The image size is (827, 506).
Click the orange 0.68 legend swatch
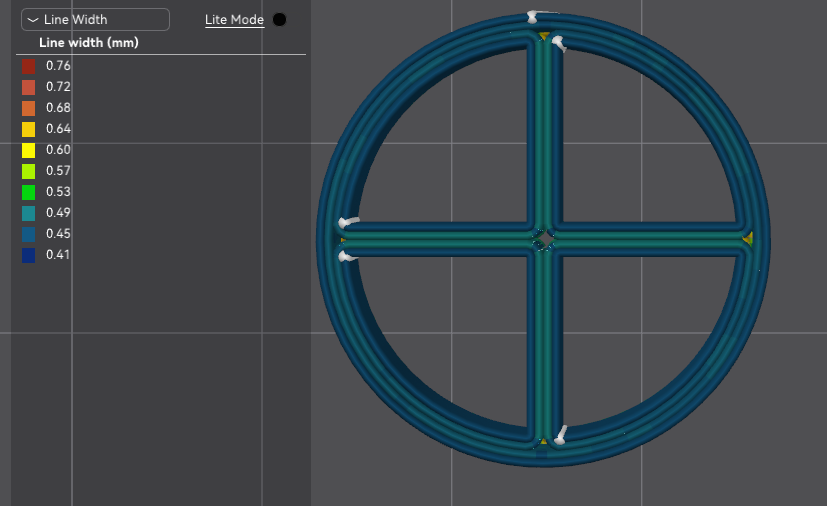[x=28, y=108]
